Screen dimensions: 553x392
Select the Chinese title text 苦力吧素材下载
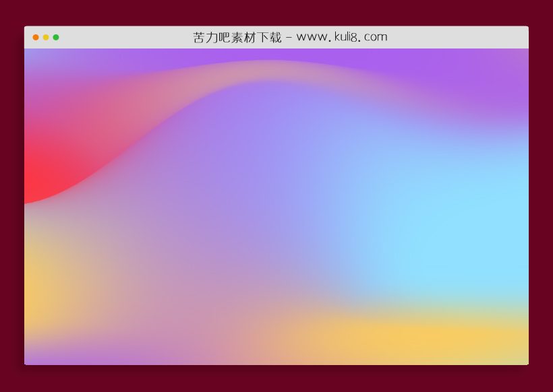pyautogui.click(x=237, y=37)
